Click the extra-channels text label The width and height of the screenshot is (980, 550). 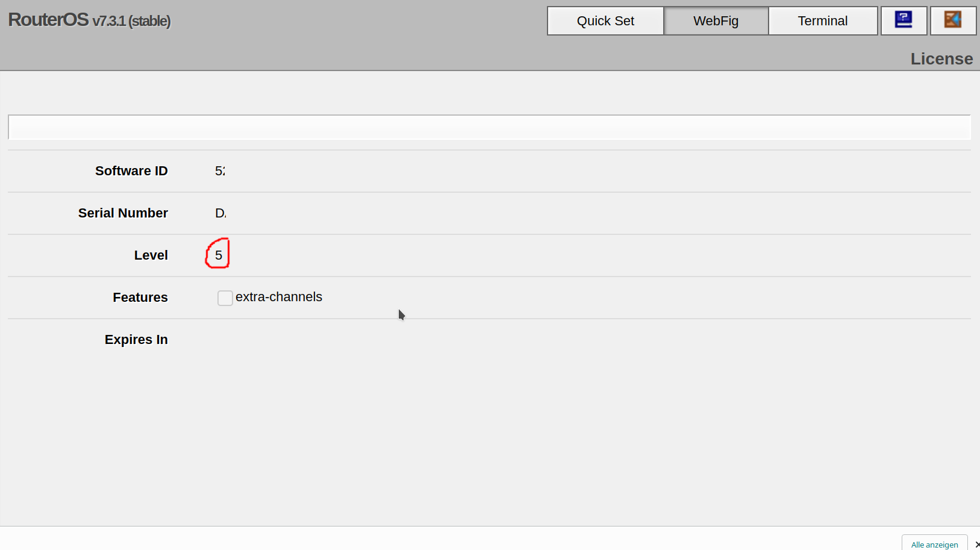[x=279, y=297]
